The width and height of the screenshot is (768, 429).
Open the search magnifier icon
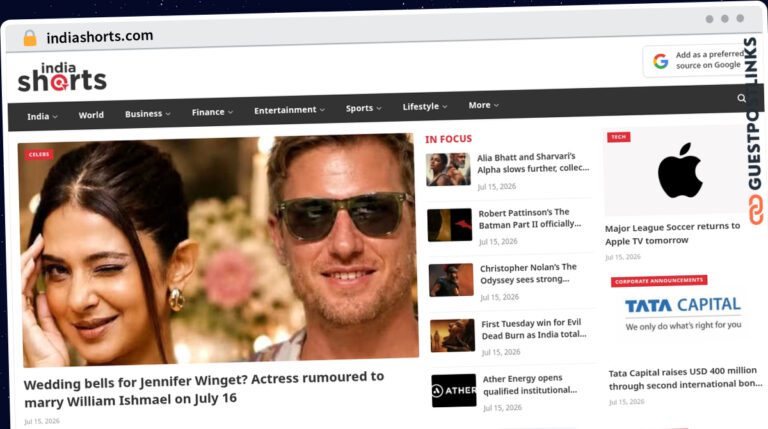742,98
